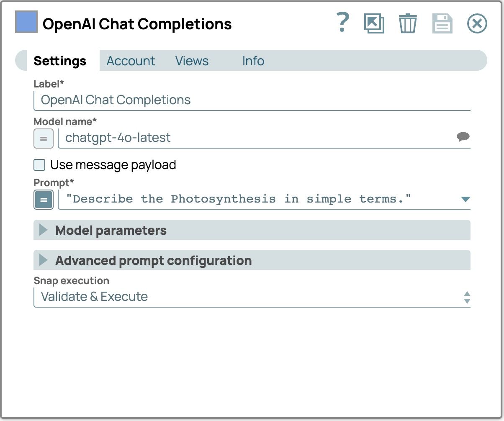Toggle expression button for Prompt
Viewport: 504px width, 421px height.
44,200
